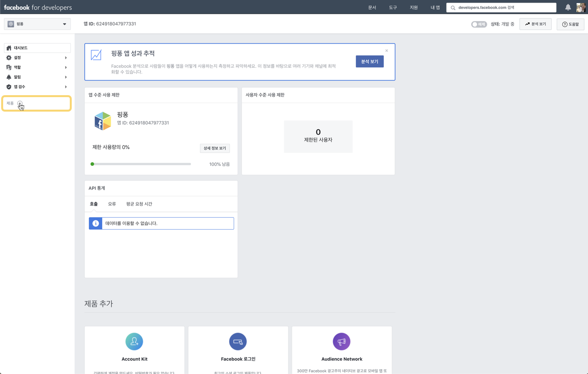Select the Account Kit product icon
Viewport: 588px width, 374px height.
pos(134,341)
